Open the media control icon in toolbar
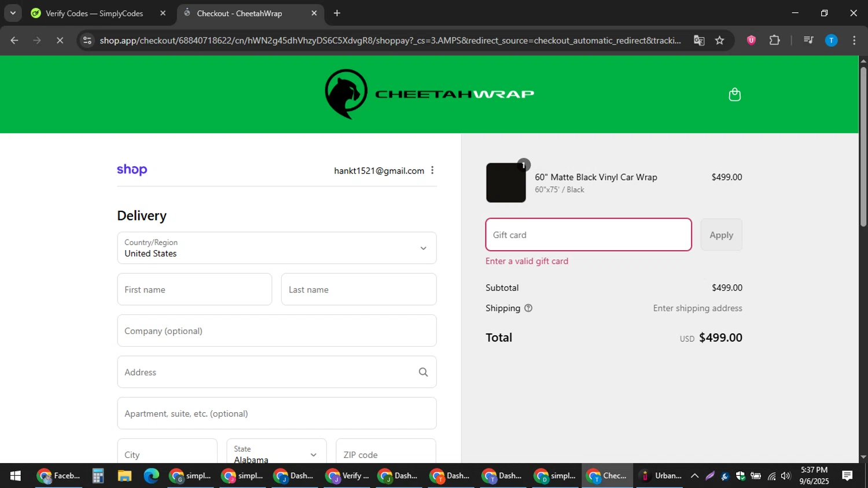Screen dimensions: 868x488 tap(808, 40)
